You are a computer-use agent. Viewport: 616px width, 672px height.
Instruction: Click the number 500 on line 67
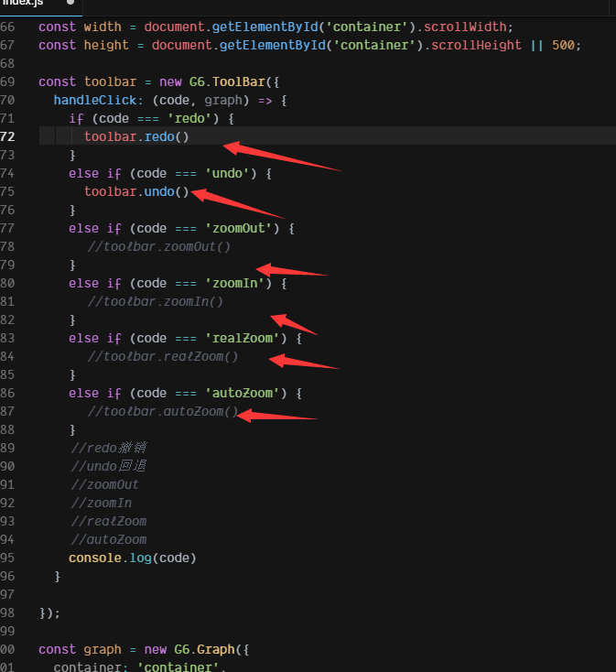[563, 46]
